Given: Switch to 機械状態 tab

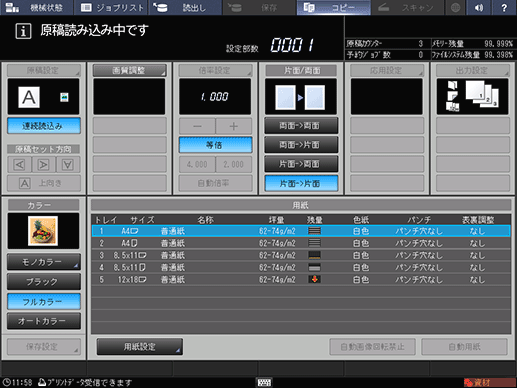Looking at the screenshot, I should (37, 7).
